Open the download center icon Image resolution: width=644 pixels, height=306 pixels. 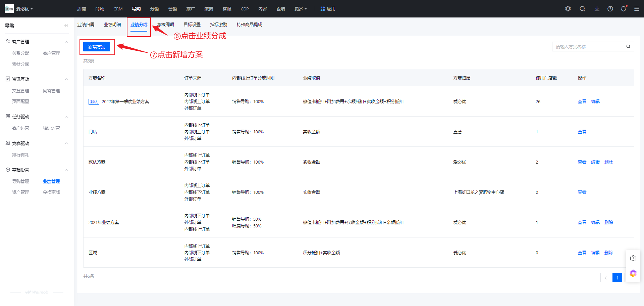(597, 9)
